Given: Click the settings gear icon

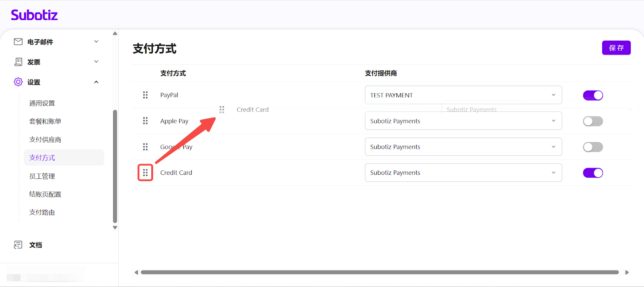Looking at the screenshot, I should pos(18,82).
